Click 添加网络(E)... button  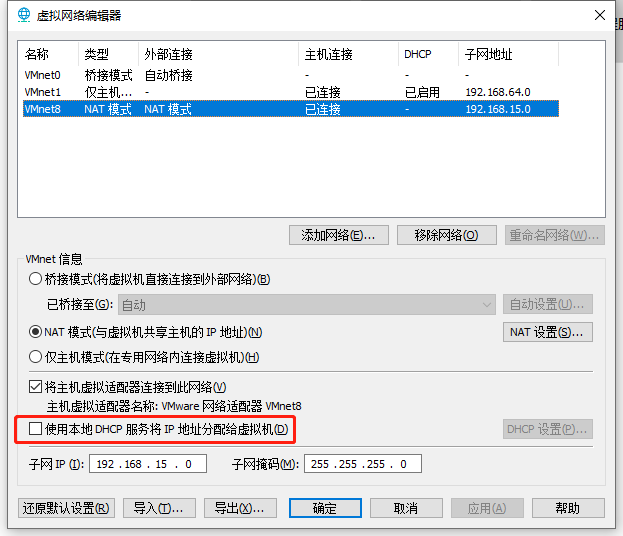pyautogui.click(x=339, y=235)
